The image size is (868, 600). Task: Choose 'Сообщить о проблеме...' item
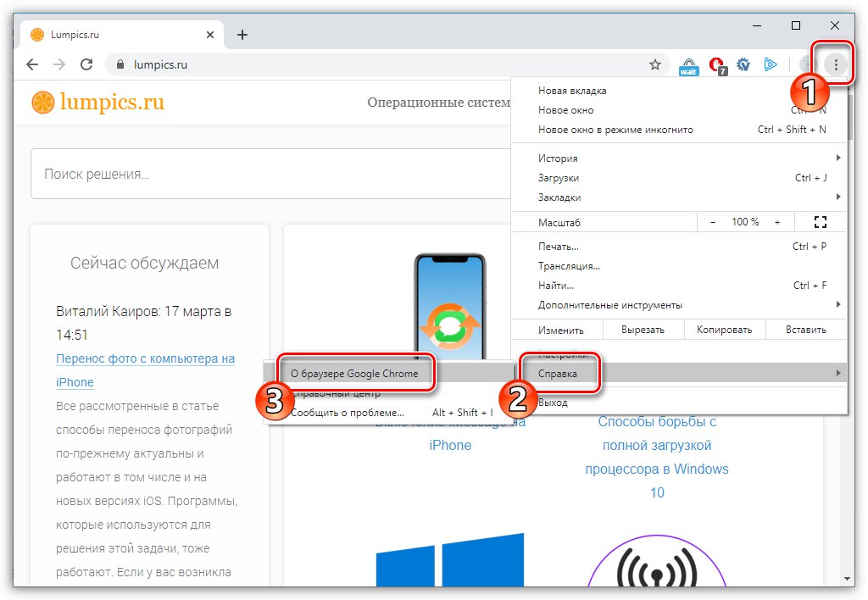tap(388, 413)
